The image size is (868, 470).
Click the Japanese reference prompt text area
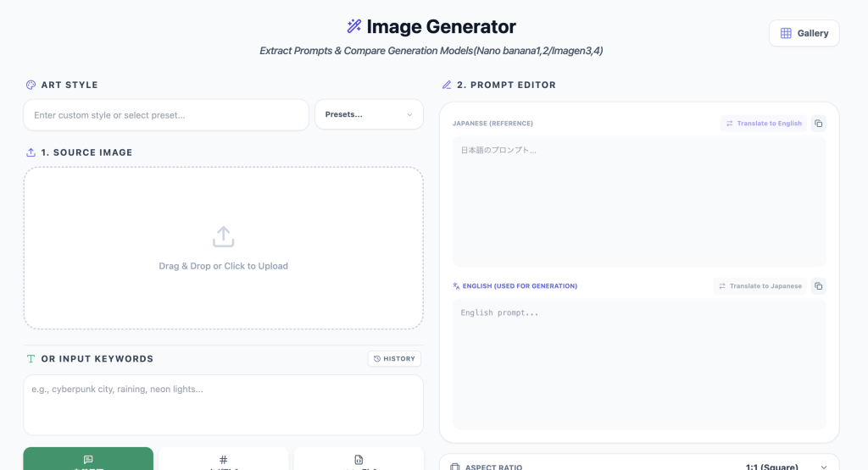click(x=638, y=202)
